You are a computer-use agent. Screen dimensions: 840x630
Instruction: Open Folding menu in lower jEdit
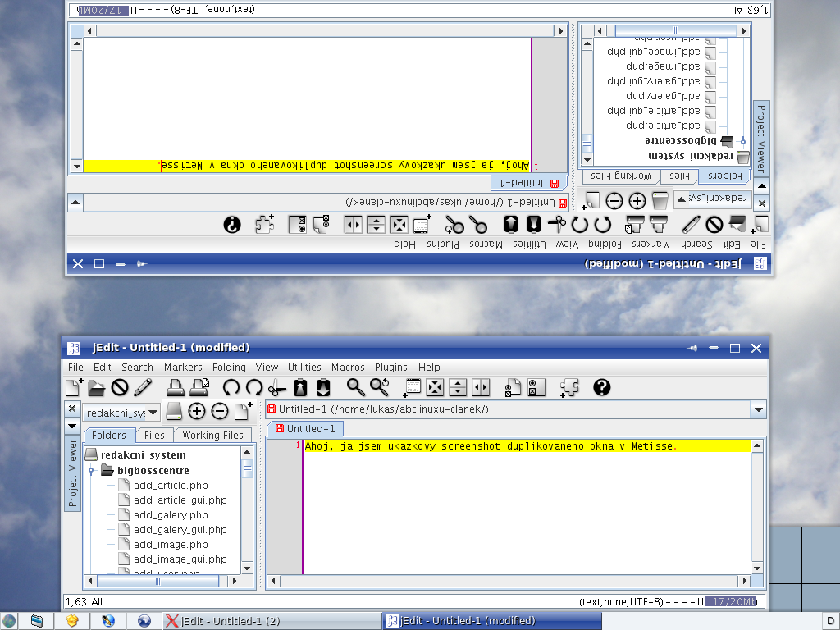[229, 367]
